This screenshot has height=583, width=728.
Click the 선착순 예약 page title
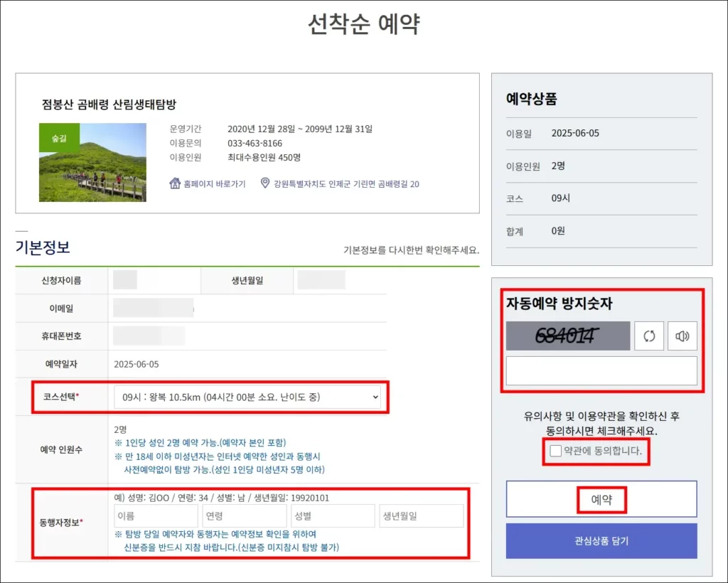point(364,23)
